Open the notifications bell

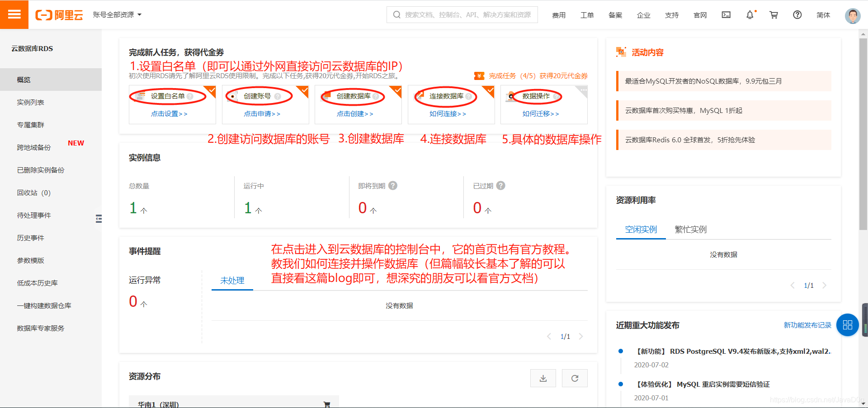(x=750, y=15)
